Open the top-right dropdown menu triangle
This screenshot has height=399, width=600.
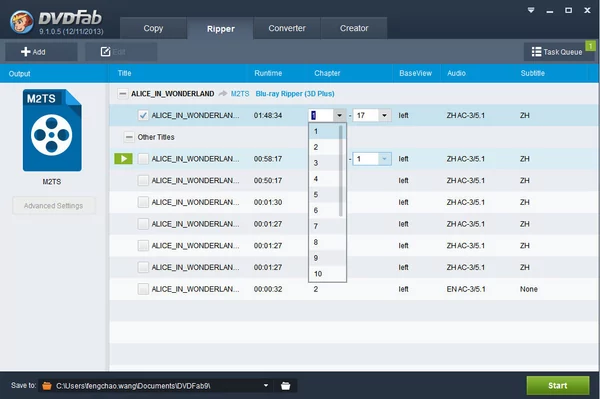pos(531,10)
